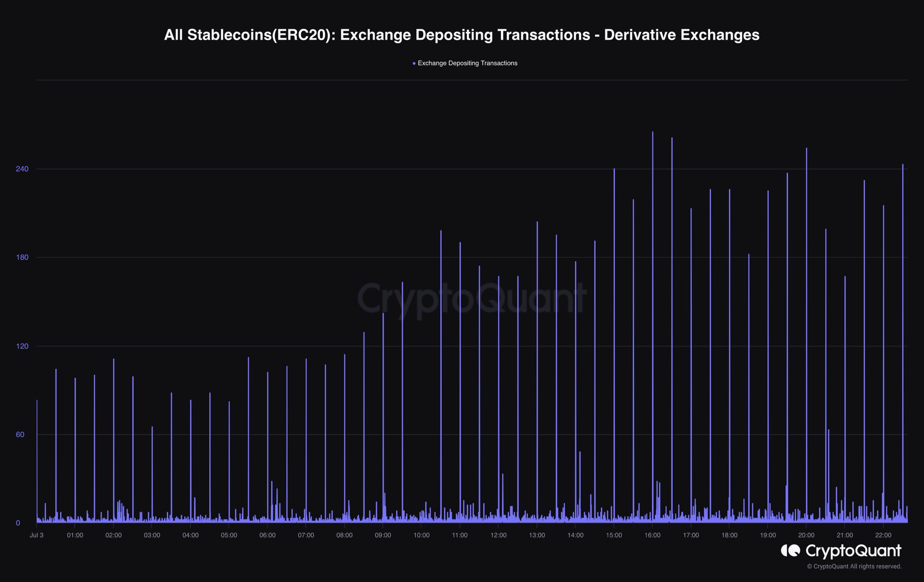
Task: Click the 60 y-axis label
Action: pyautogui.click(x=21, y=434)
